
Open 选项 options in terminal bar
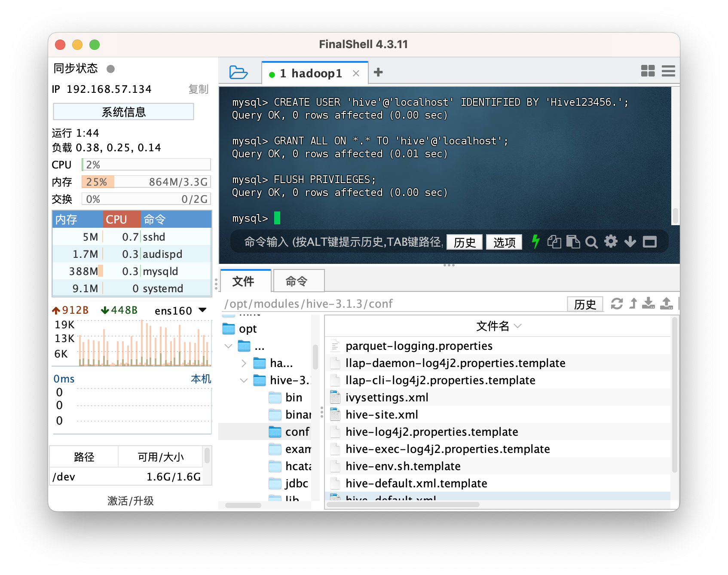(x=504, y=242)
